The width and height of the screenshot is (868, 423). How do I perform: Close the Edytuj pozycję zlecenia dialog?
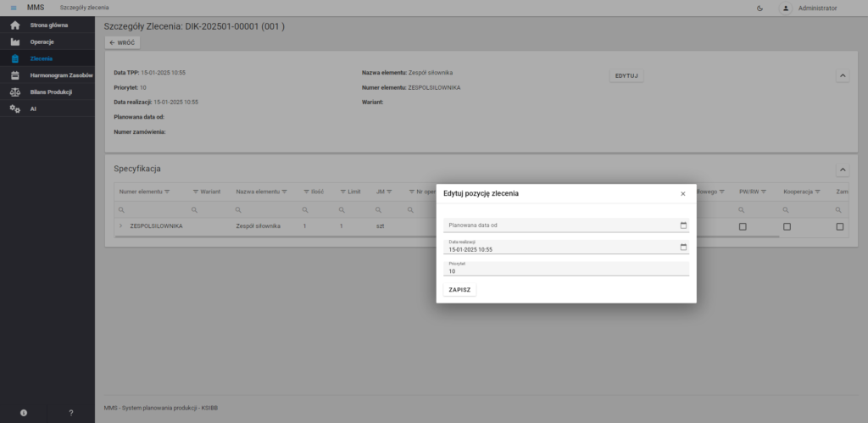click(683, 193)
